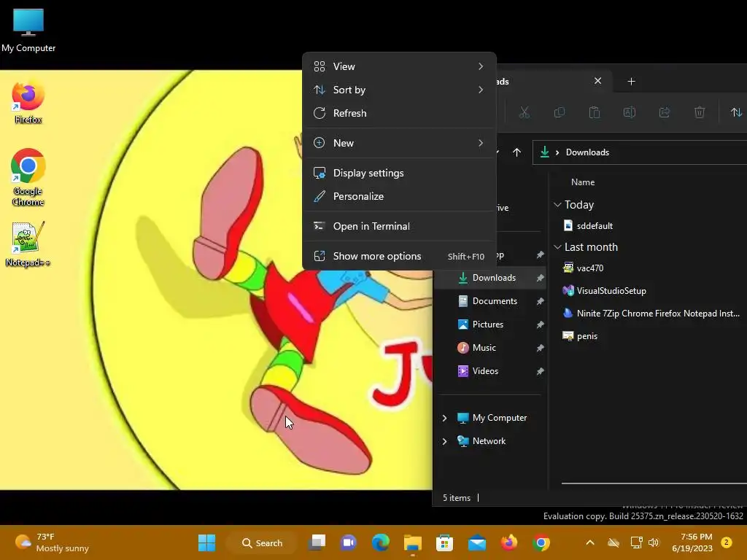Image resolution: width=747 pixels, height=560 pixels.
Task: Select Display settings from context menu
Action: tap(399, 174)
